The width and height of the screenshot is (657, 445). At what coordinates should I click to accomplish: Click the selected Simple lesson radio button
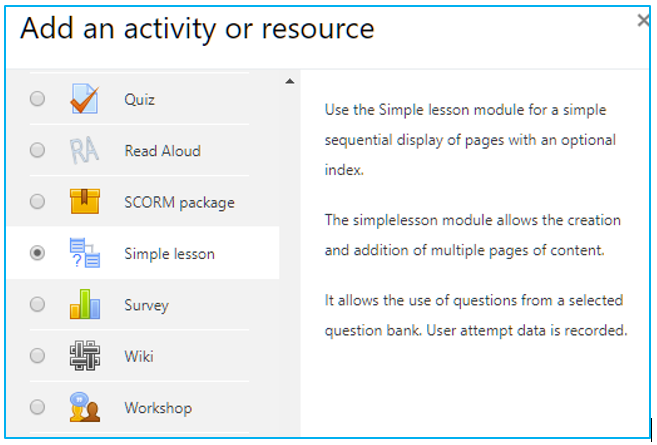37,253
